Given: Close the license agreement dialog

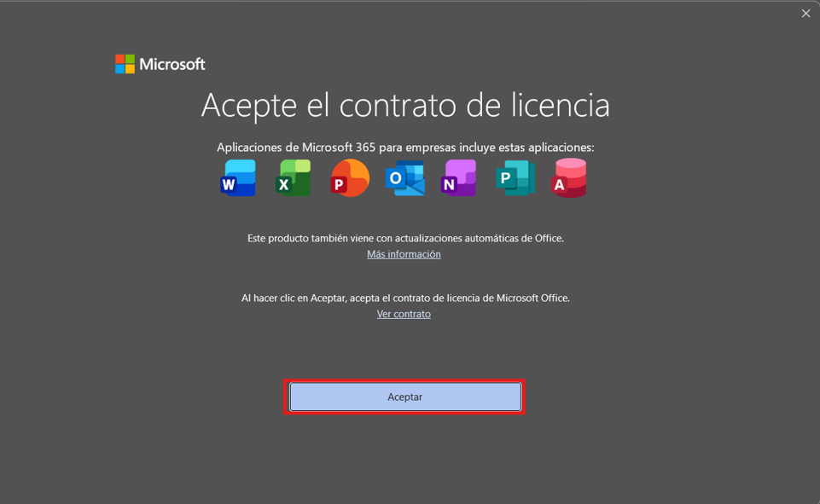Looking at the screenshot, I should tap(805, 14).
